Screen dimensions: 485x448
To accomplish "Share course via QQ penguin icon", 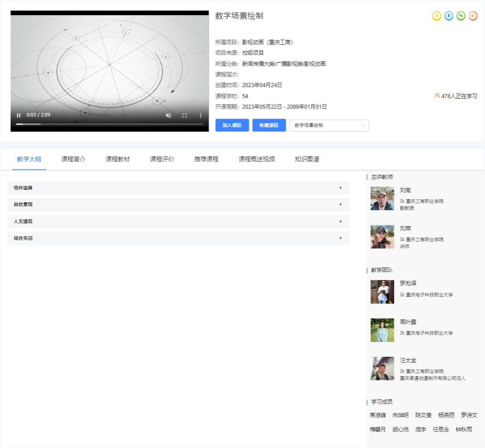I will coord(449,16).
